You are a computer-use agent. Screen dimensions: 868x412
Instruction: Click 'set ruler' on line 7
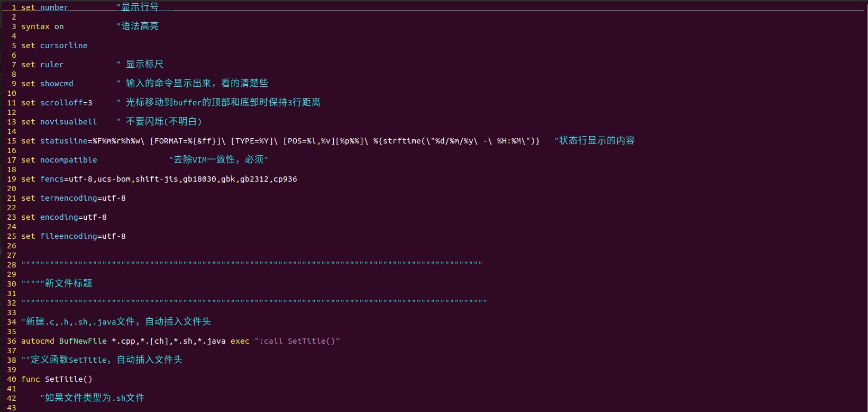(42, 65)
